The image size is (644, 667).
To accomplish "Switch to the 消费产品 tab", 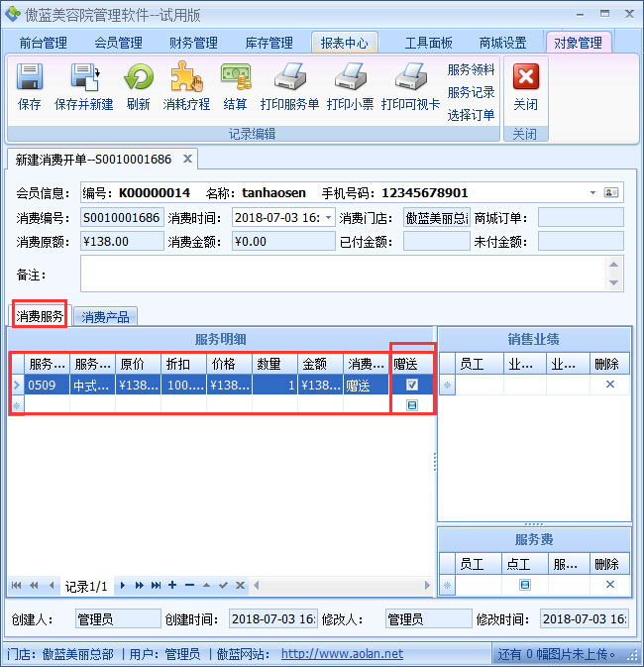I will point(106,317).
